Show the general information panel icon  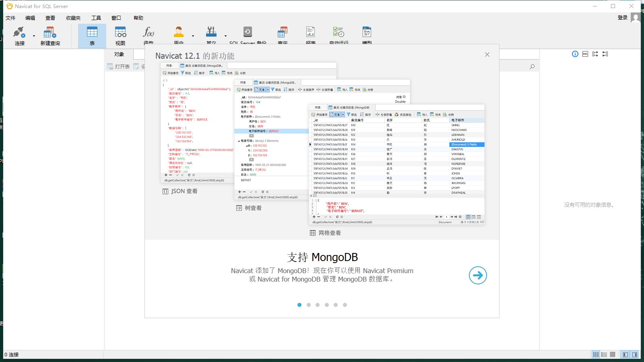click(x=575, y=54)
